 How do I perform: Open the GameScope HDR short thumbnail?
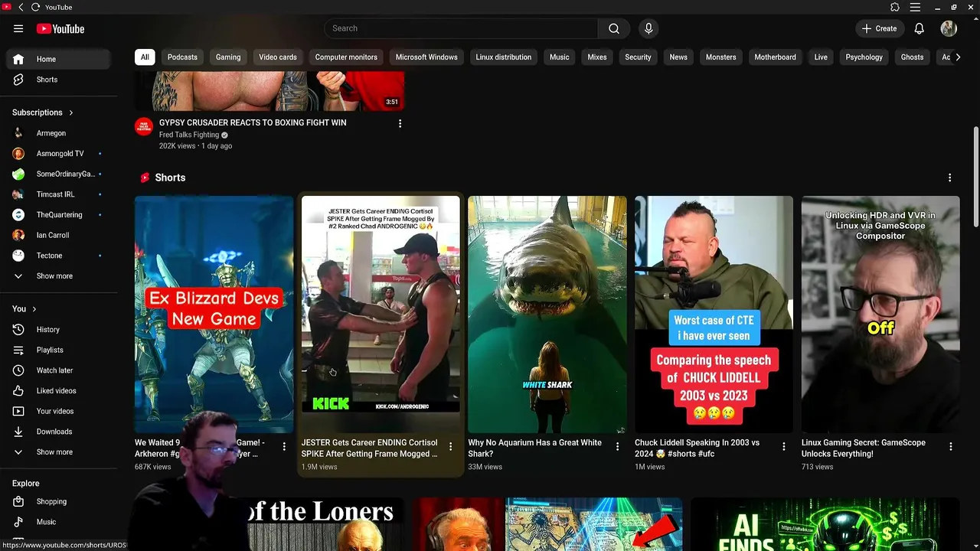pos(880,315)
